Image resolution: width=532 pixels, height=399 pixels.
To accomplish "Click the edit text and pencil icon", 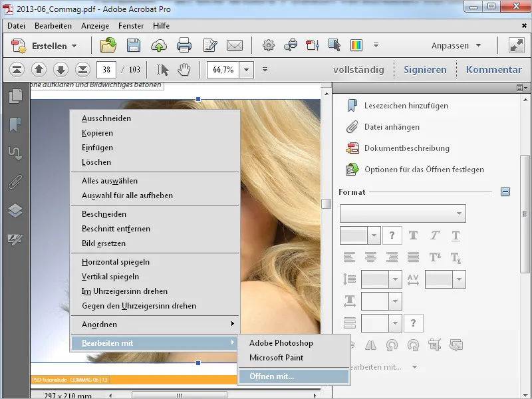I will pos(210,45).
